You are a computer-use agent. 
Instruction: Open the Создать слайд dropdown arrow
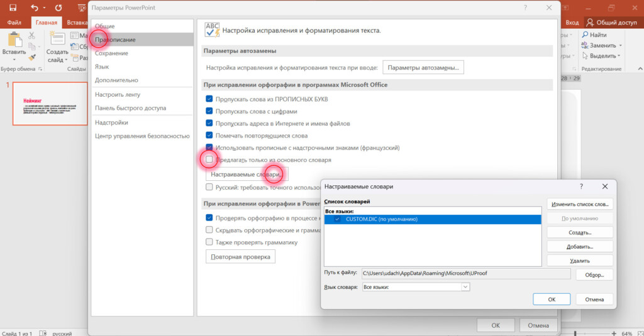pyautogui.click(x=65, y=60)
